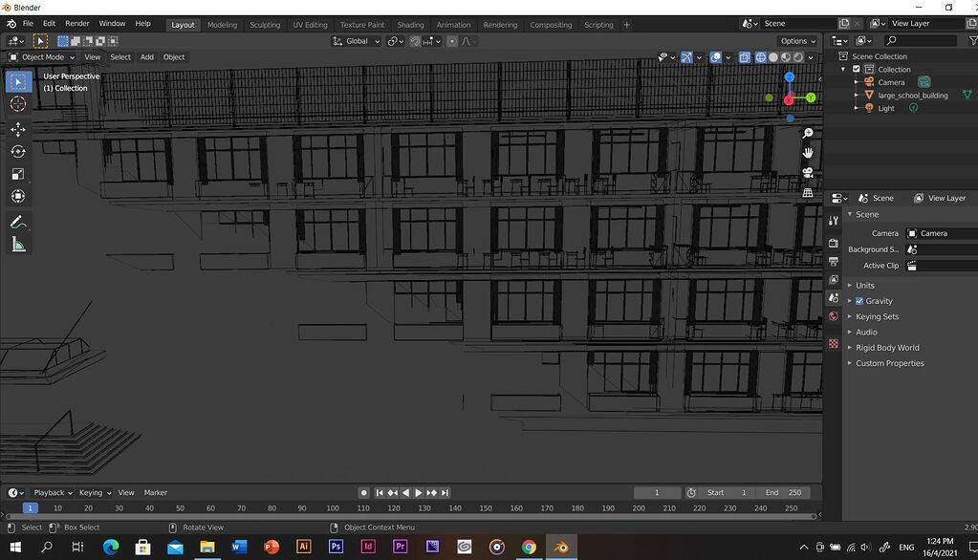Select the Annotate pencil tool
This screenshot has width=978, height=560.
pyautogui.click(x=18, y=222)
